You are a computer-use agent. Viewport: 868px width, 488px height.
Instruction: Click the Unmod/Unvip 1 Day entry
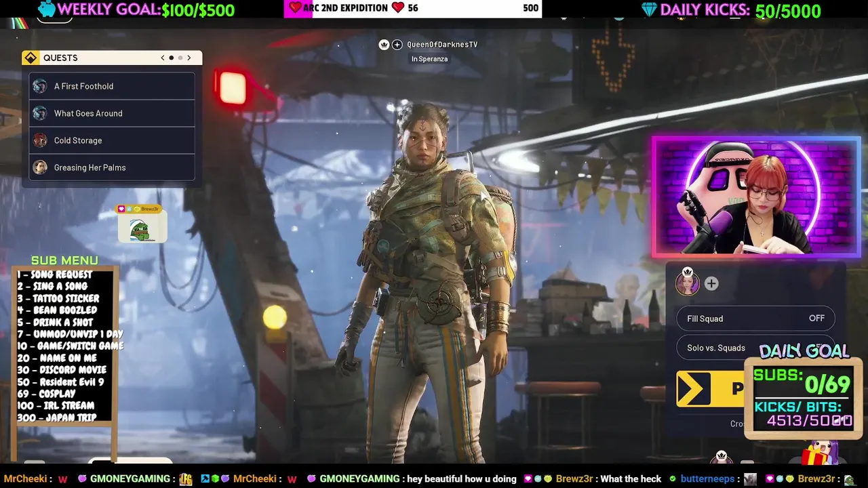tap(70, 334)
